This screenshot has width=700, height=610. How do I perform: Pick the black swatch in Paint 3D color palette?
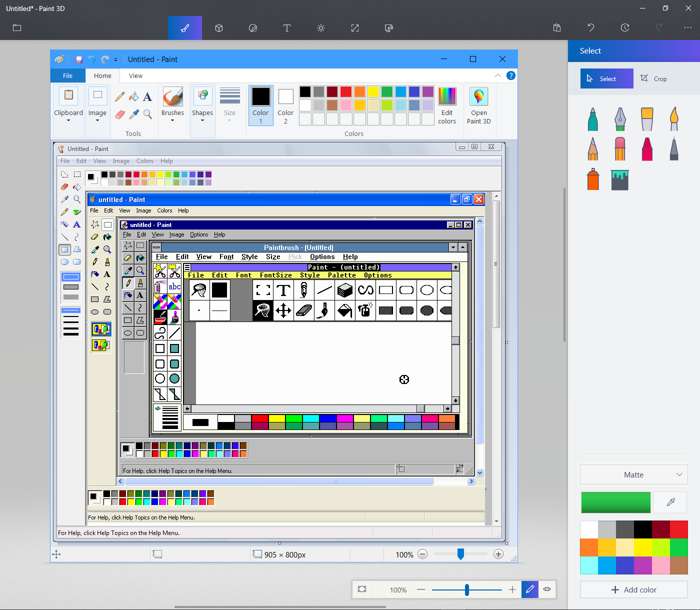pyautogui.click(x=643, y=529)
